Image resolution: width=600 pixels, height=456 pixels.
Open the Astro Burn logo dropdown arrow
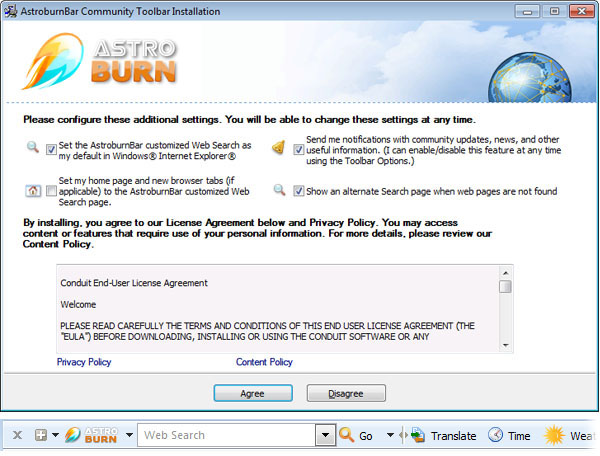[x=129, y=435]
